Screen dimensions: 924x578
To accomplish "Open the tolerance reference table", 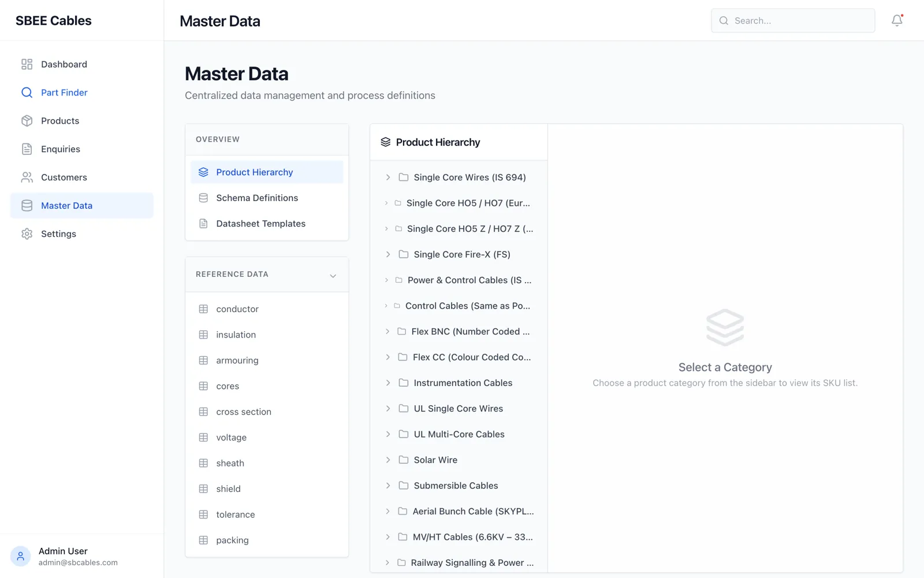I will (267, 514).
